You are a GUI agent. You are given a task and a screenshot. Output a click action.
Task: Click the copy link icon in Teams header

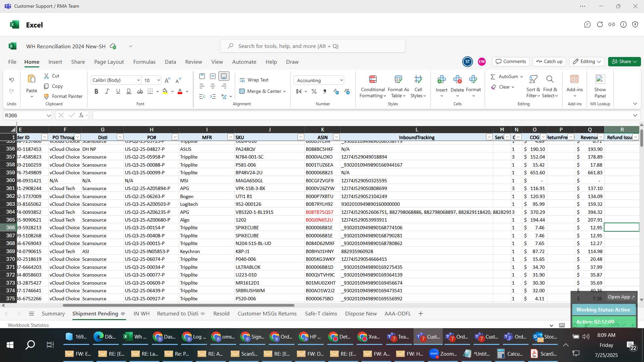[x=611, y=24]
